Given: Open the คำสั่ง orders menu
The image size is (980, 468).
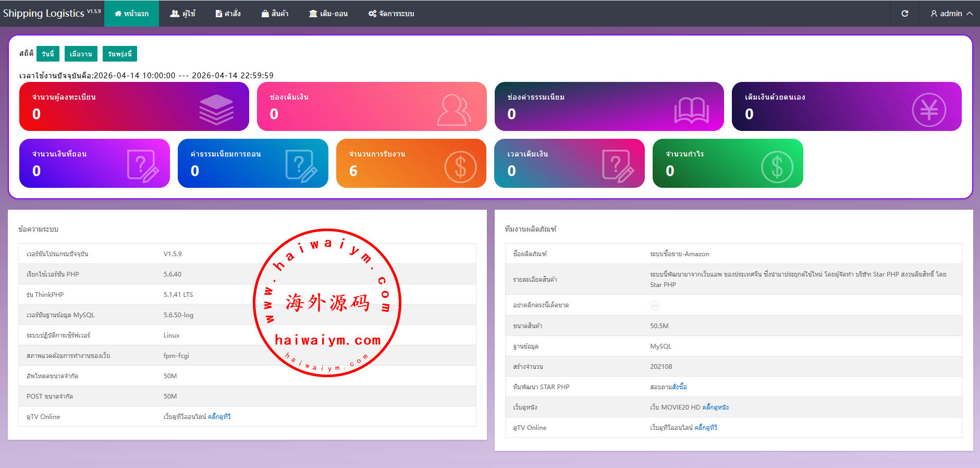Looking at the screenshot, I should (x=228, y=14).
